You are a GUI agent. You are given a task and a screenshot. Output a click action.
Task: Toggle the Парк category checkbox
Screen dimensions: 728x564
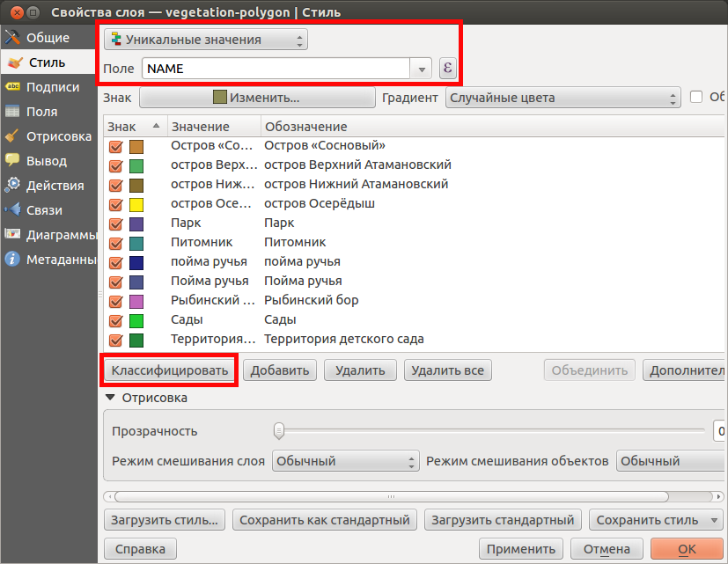(x=115, y=224)
